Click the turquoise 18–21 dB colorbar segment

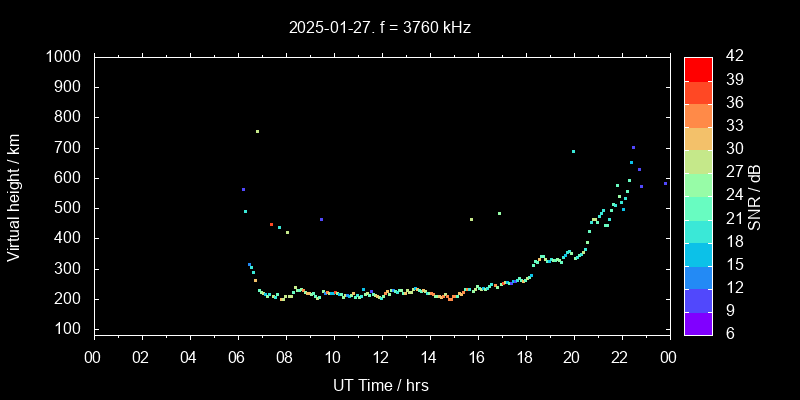click(698, 230)
